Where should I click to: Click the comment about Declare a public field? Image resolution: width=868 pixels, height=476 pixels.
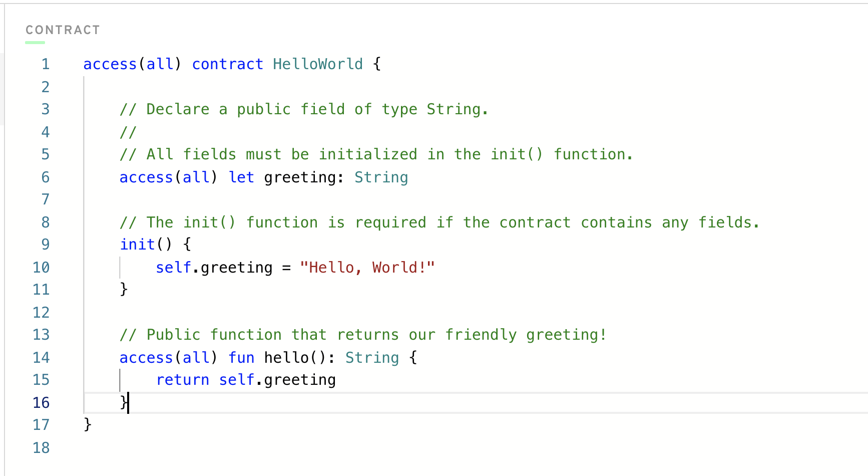point(304,109)
